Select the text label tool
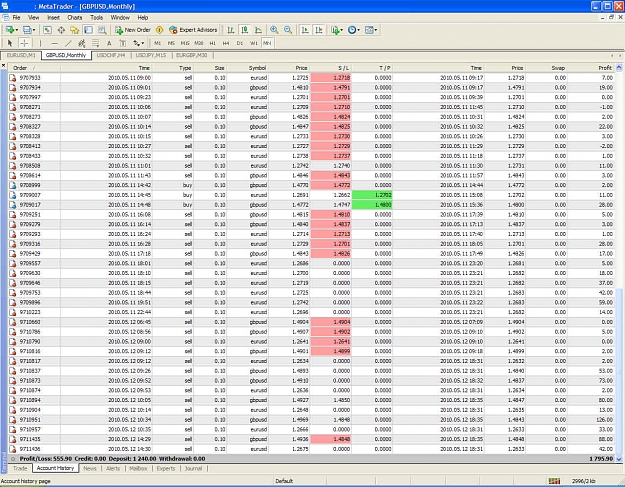This screenshot has width=625, height=487. point(123,43)
